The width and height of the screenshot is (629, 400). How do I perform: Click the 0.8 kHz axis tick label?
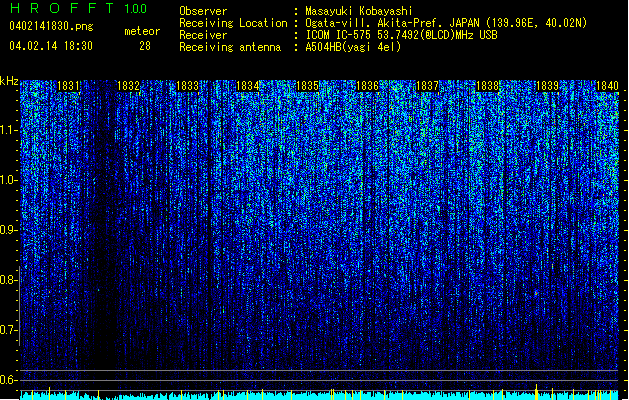click(8, 280)
